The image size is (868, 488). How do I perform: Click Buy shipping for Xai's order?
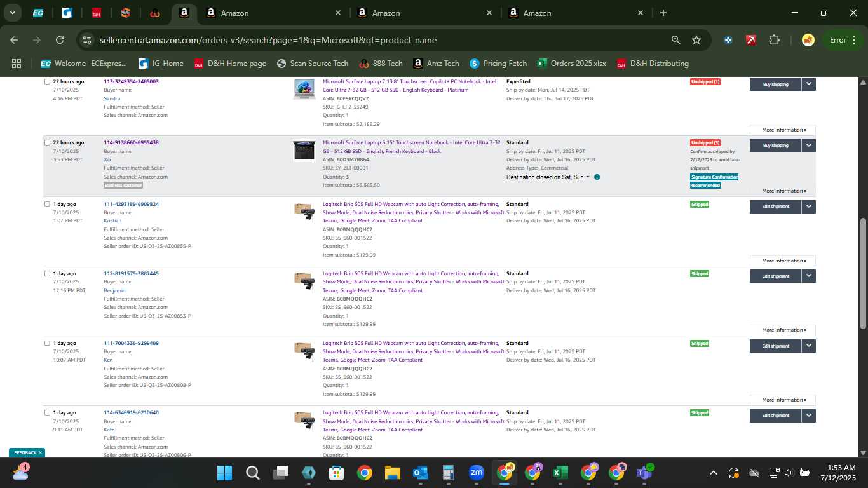(x=775, y=145)
